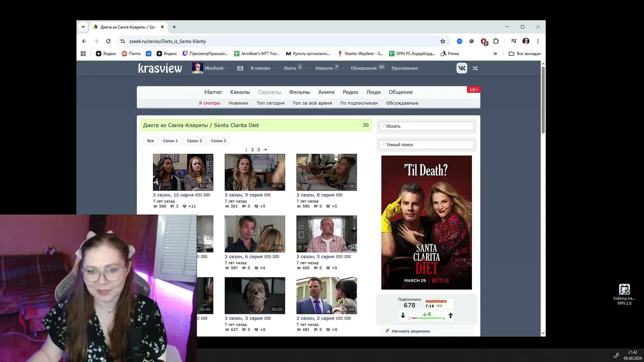This screenshot has height=362, width=644.
Task: Click the downvote arrow in rating box
Action: click(x=403, y=316)
